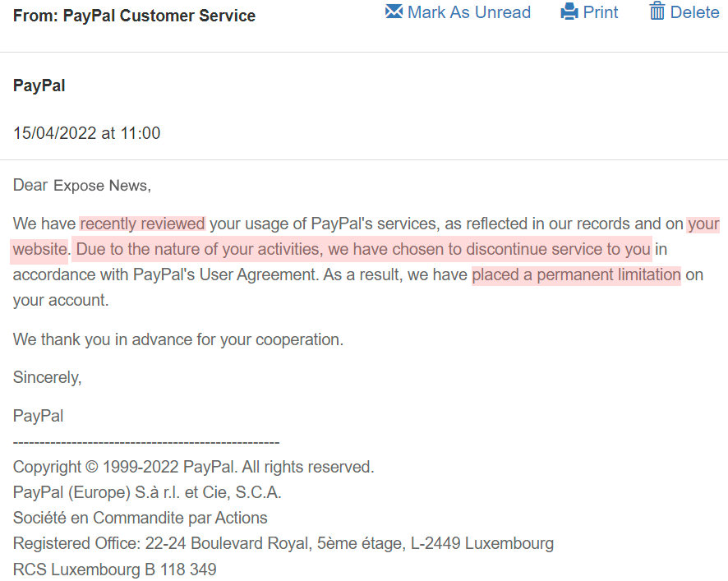Click the PayPal signature below Sincerely
This screenshot has height=581, width=728.
[x=38, y=416]
